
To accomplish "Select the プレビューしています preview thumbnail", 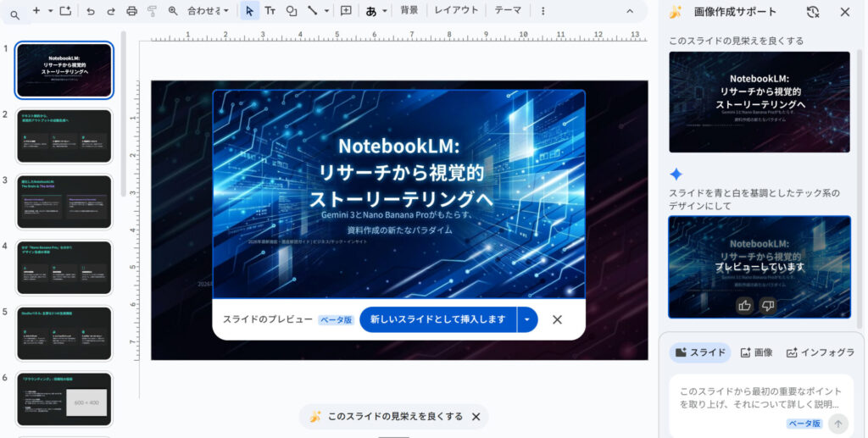I will click(759, 267).
